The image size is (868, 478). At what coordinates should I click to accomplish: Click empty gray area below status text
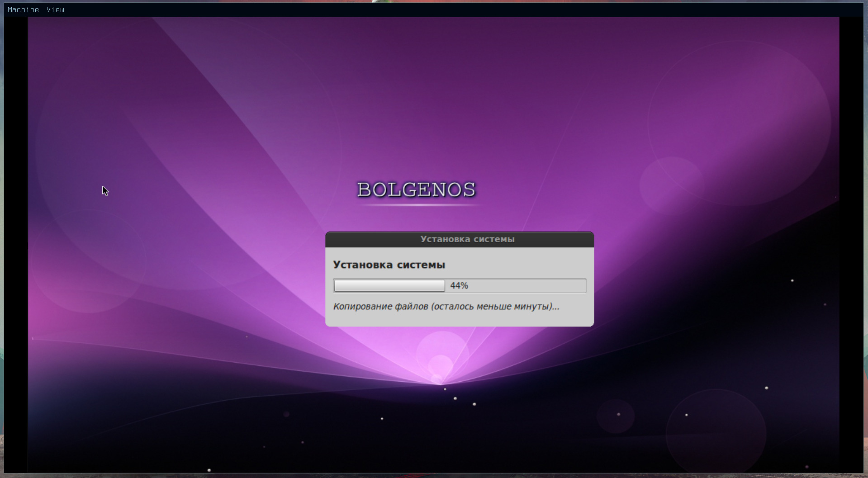[x=459, y=319]
